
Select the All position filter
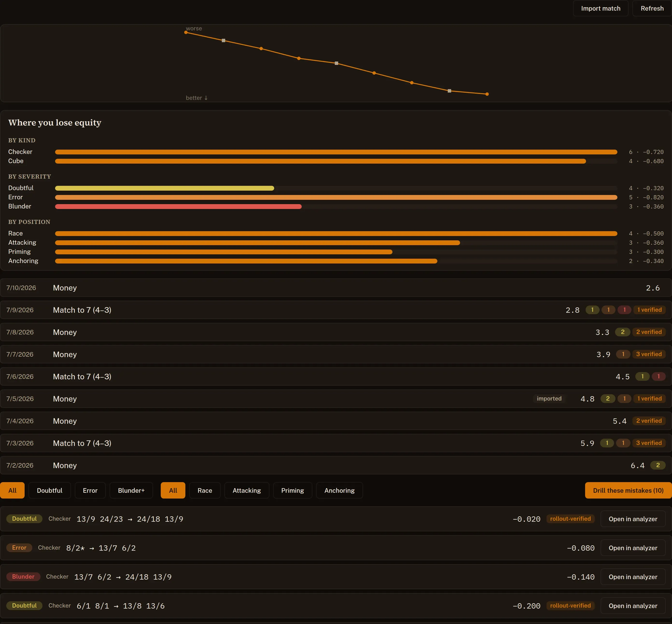click(173, 490)
